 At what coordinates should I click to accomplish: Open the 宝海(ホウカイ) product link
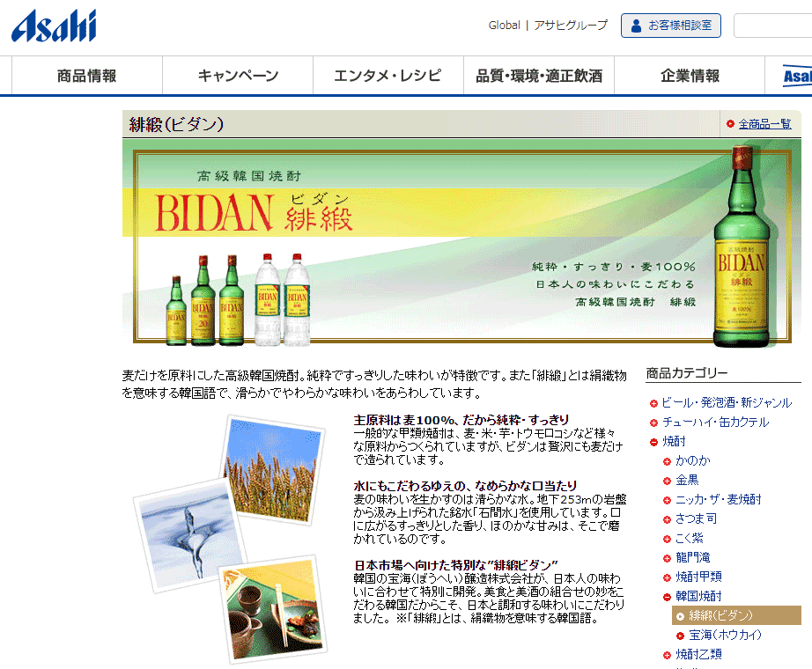[x=725, y=635]
